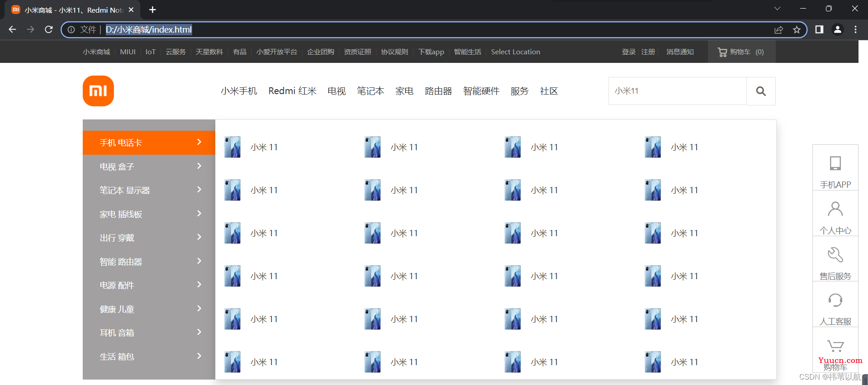Expand 耳机 音箱 category arrow
The width and height of the screenshot is (868, 385).
click(x=199, y=332)
